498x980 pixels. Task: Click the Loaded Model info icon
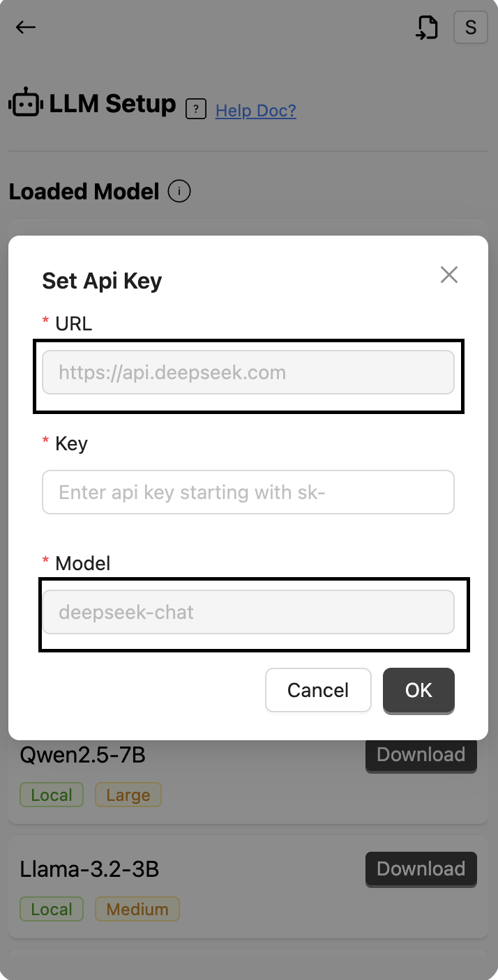(x=180, y=191)
